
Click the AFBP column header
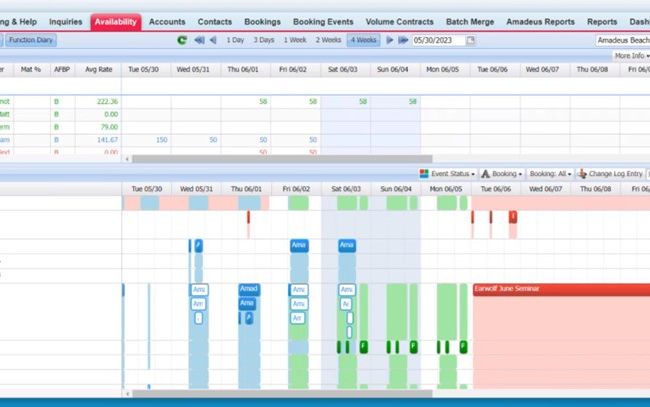[62, 70]
